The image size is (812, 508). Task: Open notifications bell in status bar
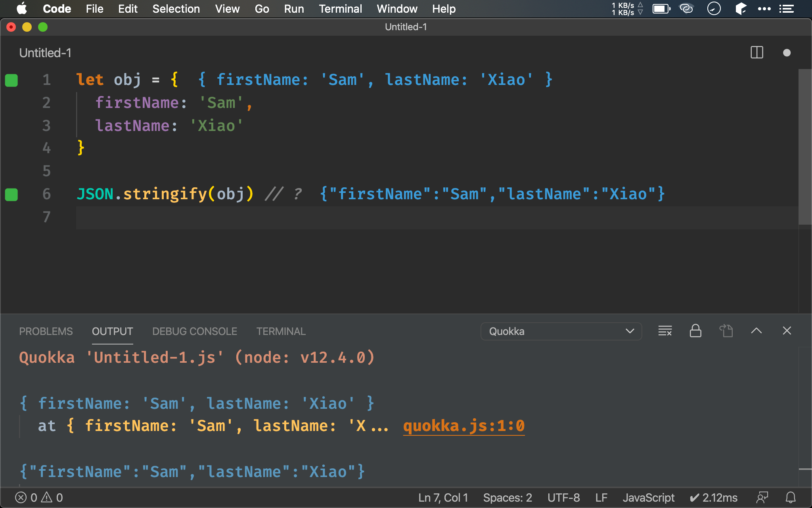tap(791, 498)
